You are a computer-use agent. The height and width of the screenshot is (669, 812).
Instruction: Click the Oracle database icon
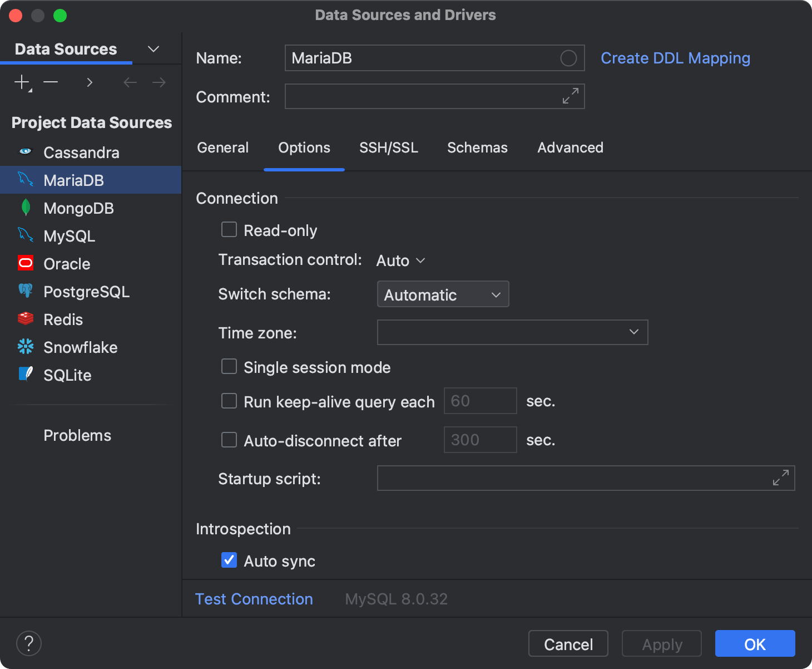[x=25, y=263]
